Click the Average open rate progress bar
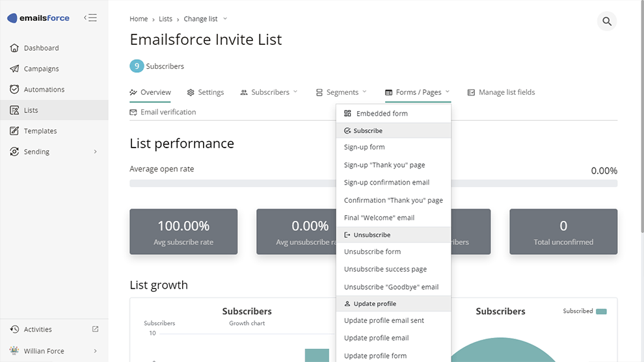Viewport: 644px width, 362px height. point(373,183)
